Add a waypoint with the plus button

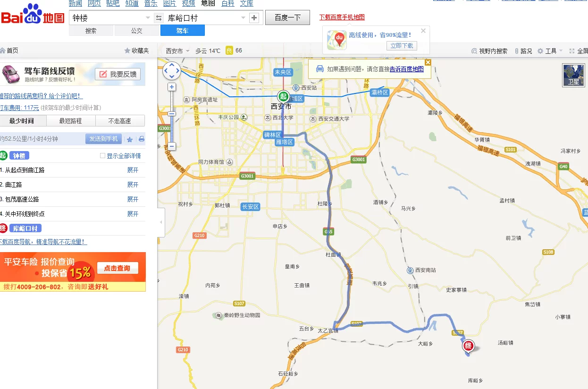coord(254,18)
